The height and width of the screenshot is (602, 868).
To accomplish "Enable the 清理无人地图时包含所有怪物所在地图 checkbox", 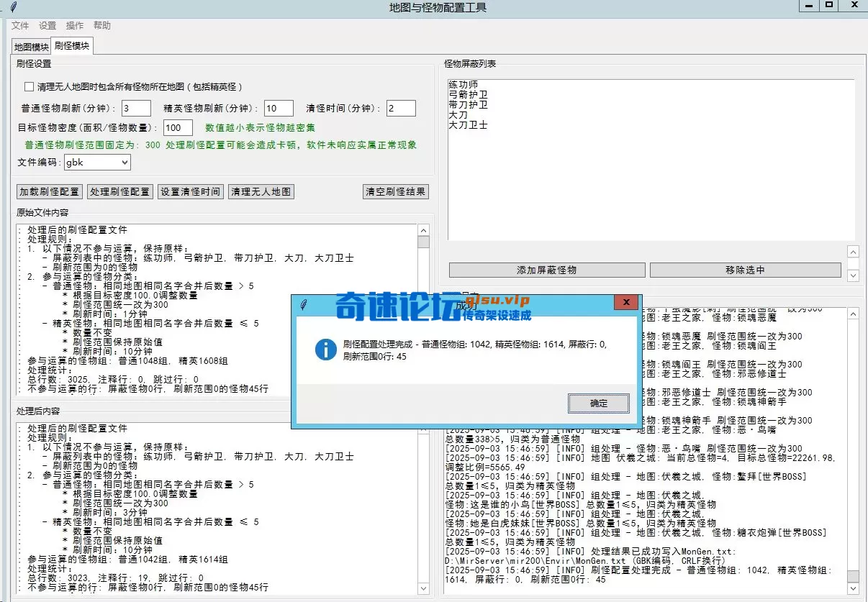I will click(x=29, y=86).
